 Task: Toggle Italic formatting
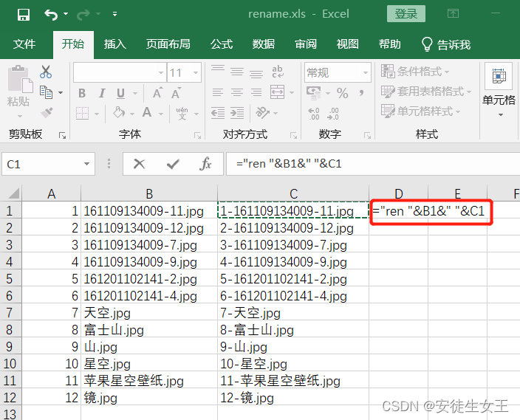[x=102, y=93]
